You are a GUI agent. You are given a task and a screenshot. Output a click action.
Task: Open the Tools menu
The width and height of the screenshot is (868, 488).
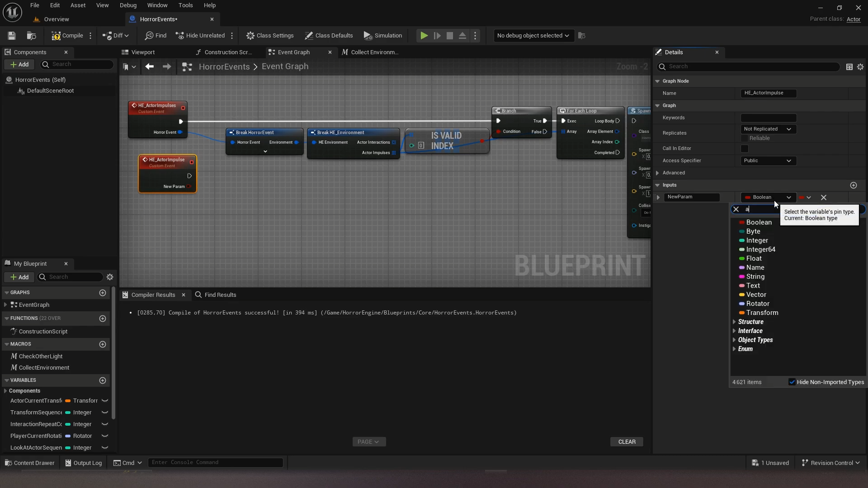(x=185, y=5)
